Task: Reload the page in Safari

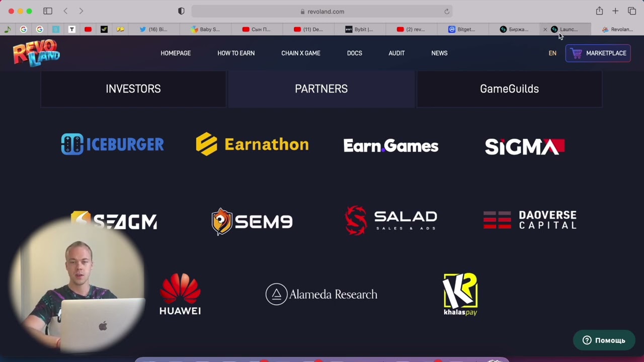Action: (x=446, y=12)
